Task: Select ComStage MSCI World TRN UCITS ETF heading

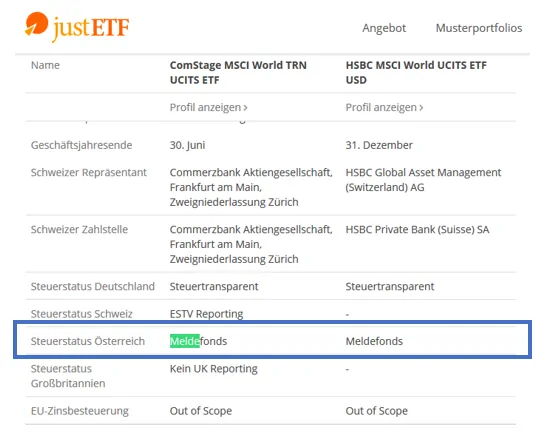Action: click(238, 73)
